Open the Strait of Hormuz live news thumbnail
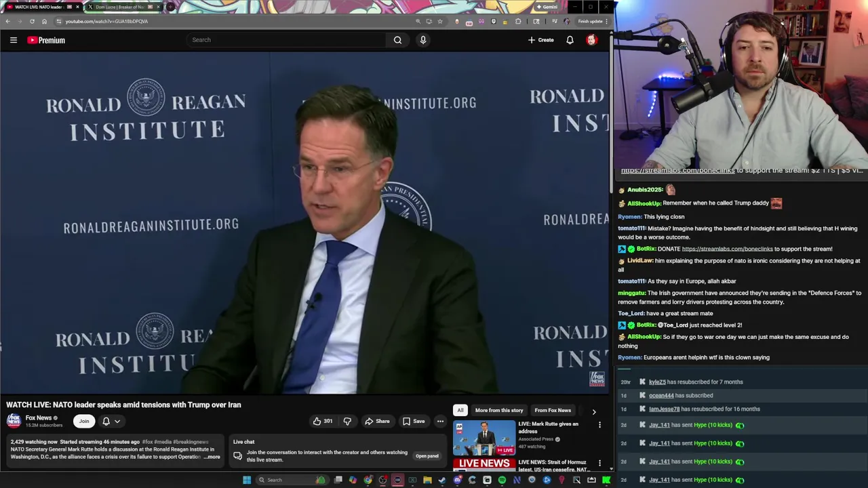Screen dimensions: 868x488 tap(484, 465)
